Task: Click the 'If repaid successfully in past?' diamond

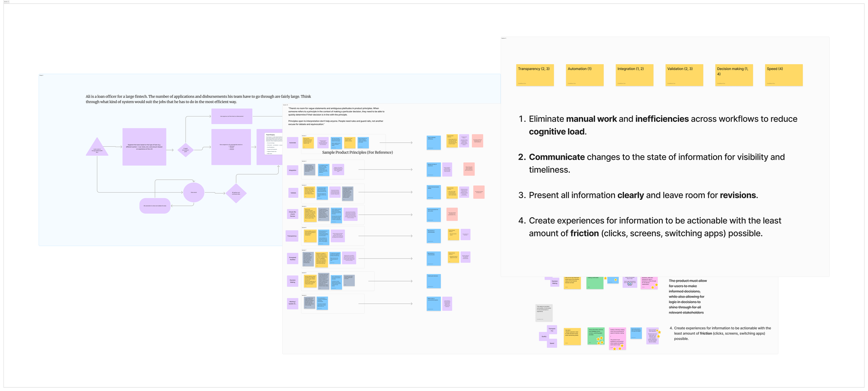Action: (x=185, y=150)
